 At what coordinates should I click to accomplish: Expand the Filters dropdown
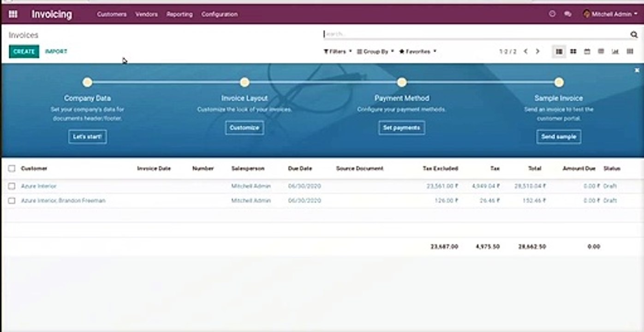338,52
